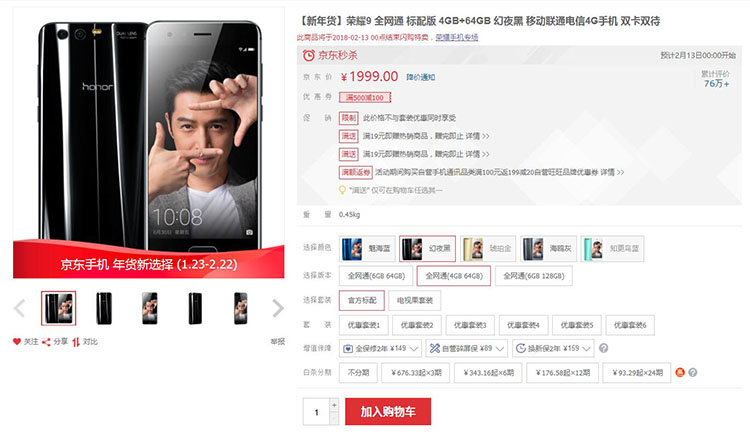The image size is (750, 434).
Task: Select the 电视果套装 package option
Action: tap(414, 300)
